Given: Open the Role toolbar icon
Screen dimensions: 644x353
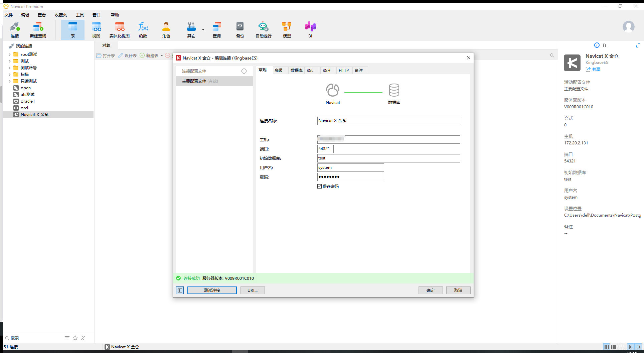Looking at the screenshot, I should pos(166,30).
